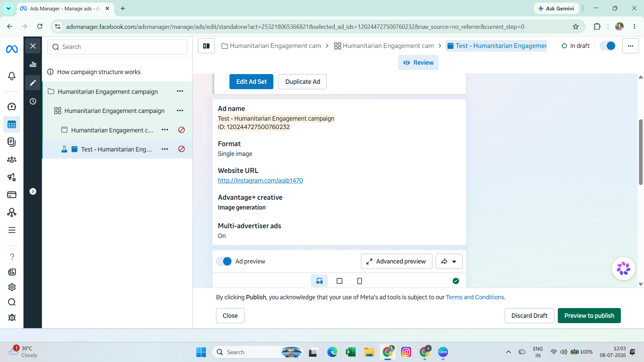Image resolution: width=644 pixels, height=362 pixels.
Task: Click the bug report icon
Action: click(x=12, y=317)
